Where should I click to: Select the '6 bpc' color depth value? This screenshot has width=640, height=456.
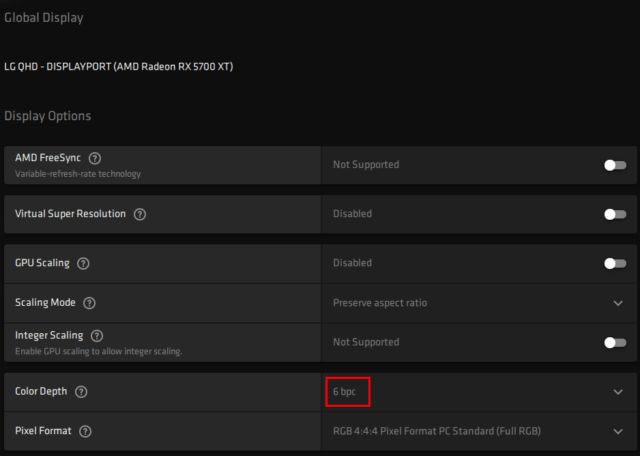click(x=344, y=391)
